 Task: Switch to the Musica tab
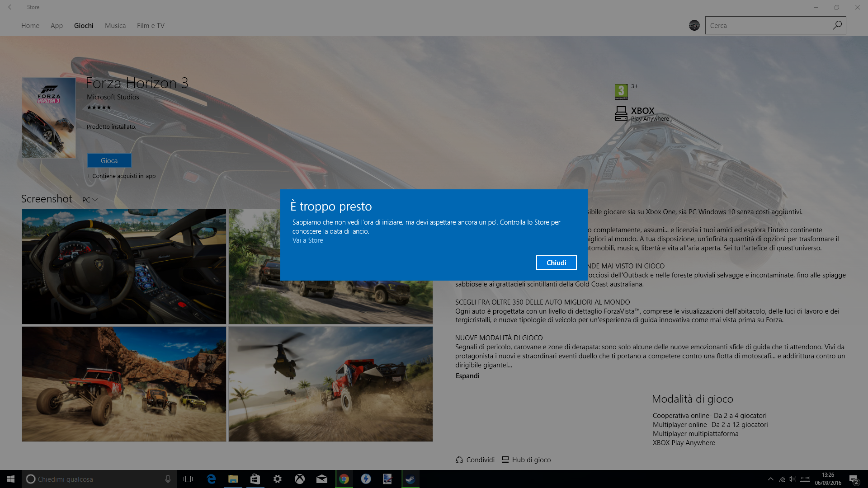coord(115,26)
